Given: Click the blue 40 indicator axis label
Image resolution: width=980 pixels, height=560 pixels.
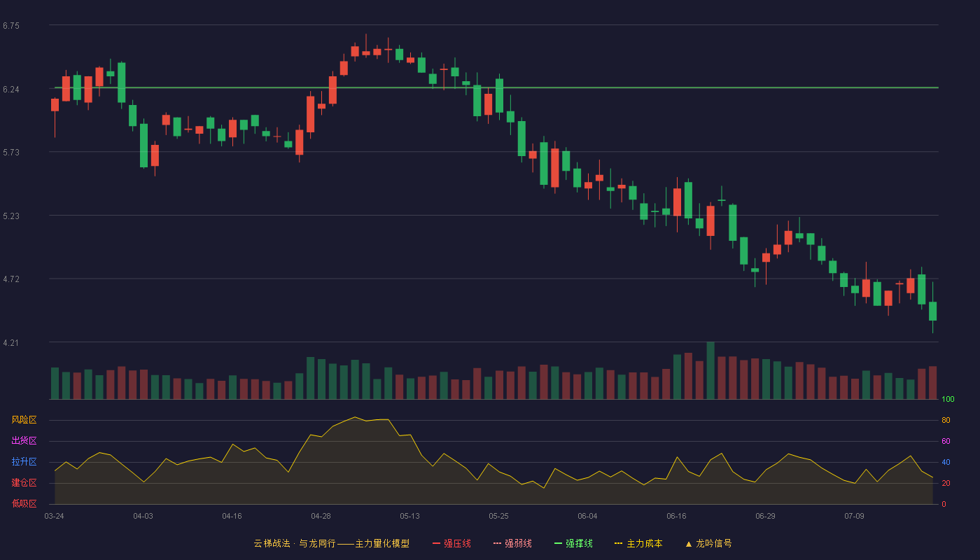Looking at the screenshot, I should (946, 462).
